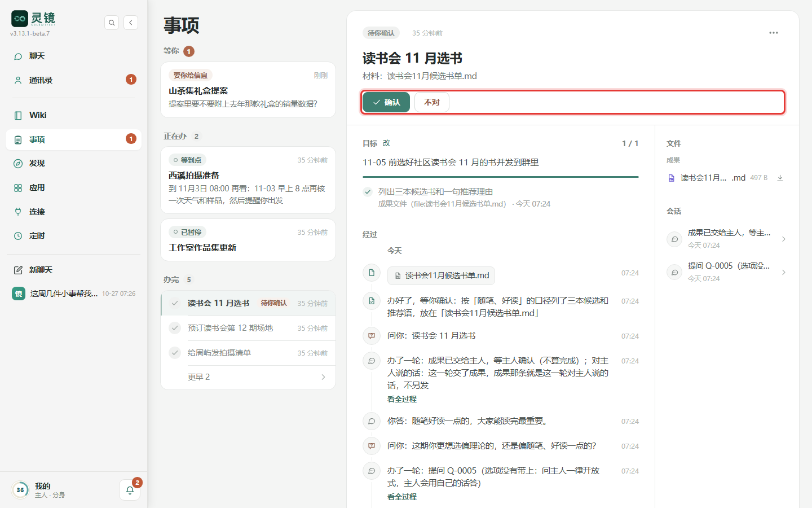The height and width of the screenshot is (508, 812).
Task: Click the 等到点 status tag
Action: 188,160
